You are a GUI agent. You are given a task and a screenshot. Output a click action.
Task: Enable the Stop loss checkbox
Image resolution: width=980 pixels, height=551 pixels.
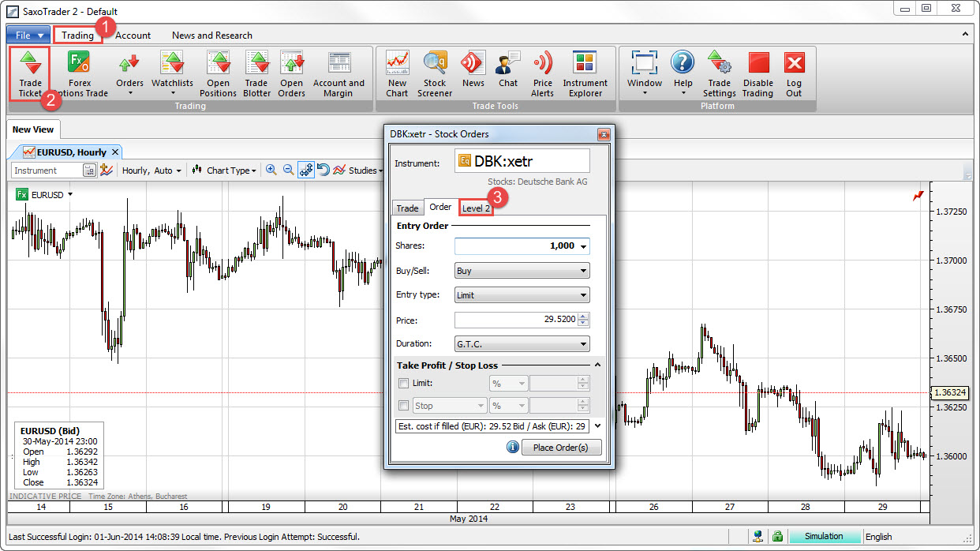tap(404, 406)
